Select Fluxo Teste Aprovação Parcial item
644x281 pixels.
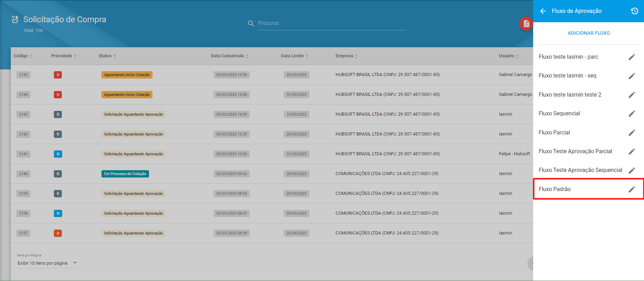tap(575, 151)
